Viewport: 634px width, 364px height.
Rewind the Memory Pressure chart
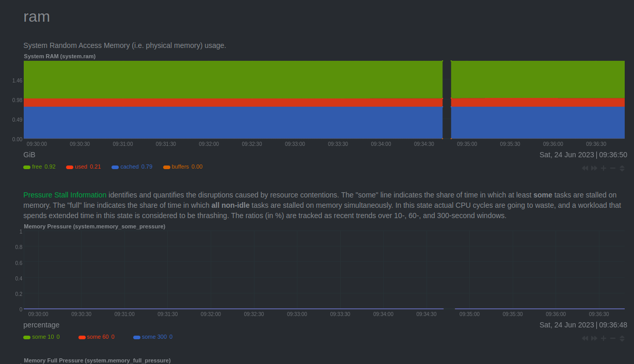point(585,338)
